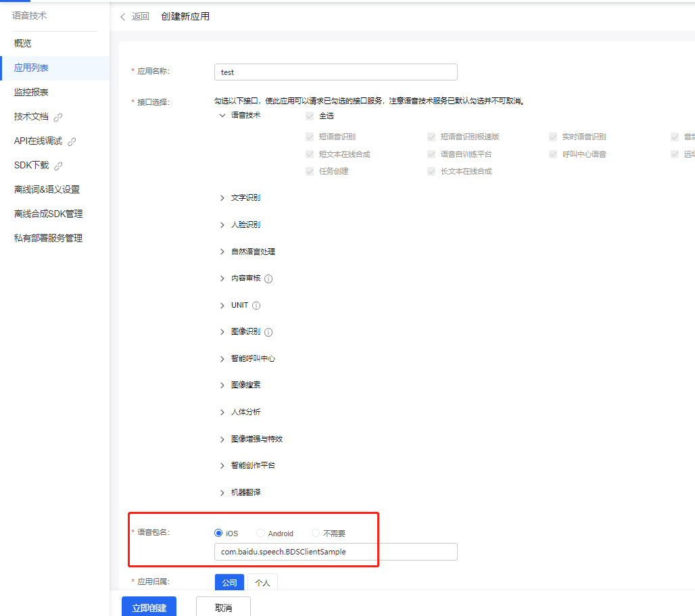
Task: Choose 个人 for 应用归属
Action: (262, 582)
